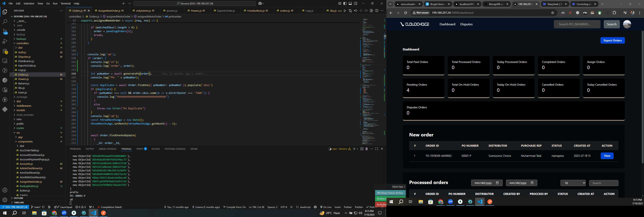The width and height of the screenshot is (644, 217).
Task: Reload the browser page
Action: [x=406, y=13]
